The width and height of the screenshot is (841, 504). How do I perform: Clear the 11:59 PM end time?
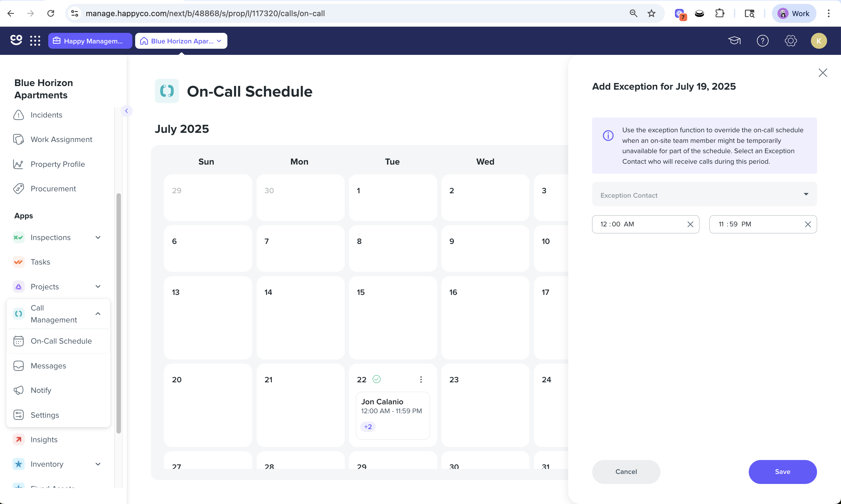(x=808, y=224)
